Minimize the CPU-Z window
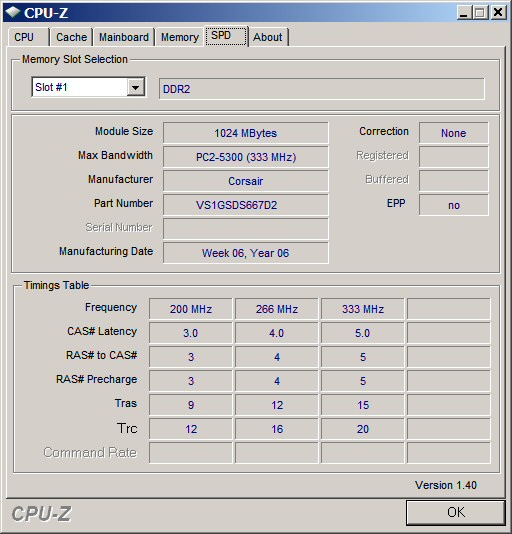Image resolution: width=512 pixels, height=534 pixels. tap(464, 13)
